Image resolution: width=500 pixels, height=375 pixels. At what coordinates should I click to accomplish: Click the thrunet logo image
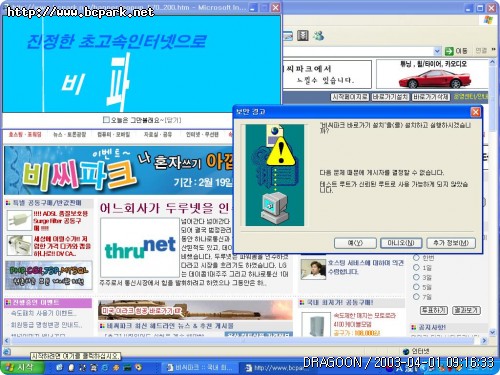point(140,247)
